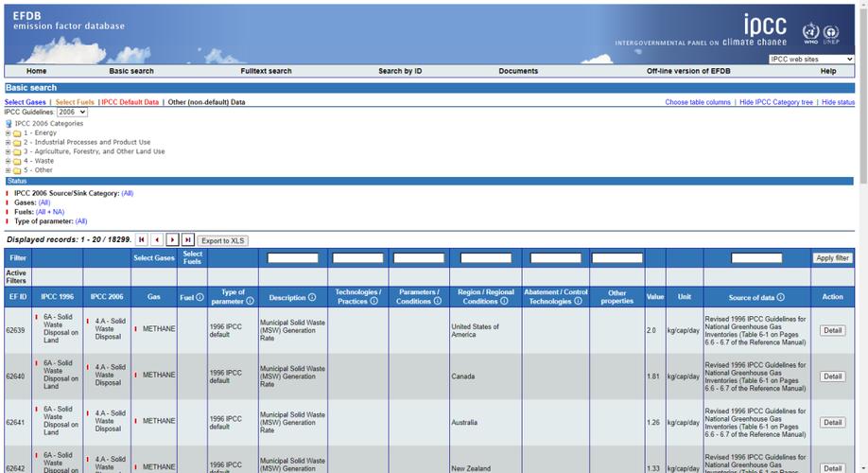Click info icon by Technologies / Practices
868x473 pixels.
pos(374,302)
